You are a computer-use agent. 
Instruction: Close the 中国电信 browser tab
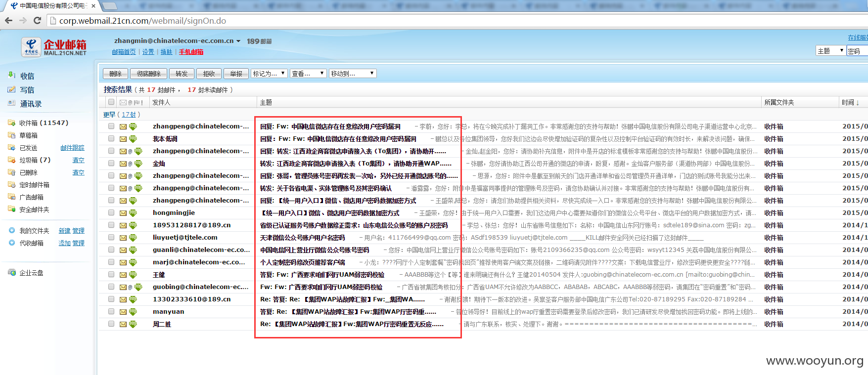[93, 6]
